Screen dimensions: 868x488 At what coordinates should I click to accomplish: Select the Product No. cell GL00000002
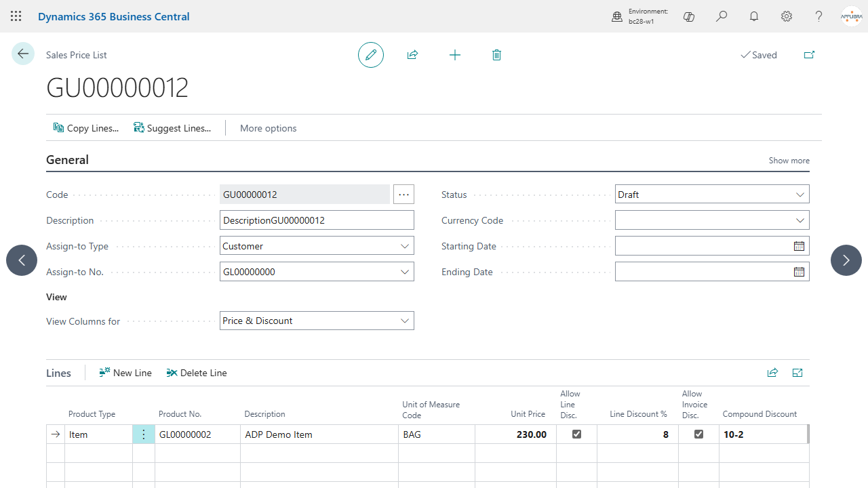[x=197, y=434]
